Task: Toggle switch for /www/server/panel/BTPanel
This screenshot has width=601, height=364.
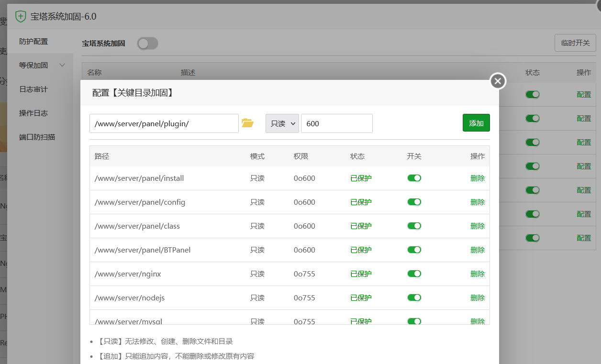Action: [x=414, y=250]
